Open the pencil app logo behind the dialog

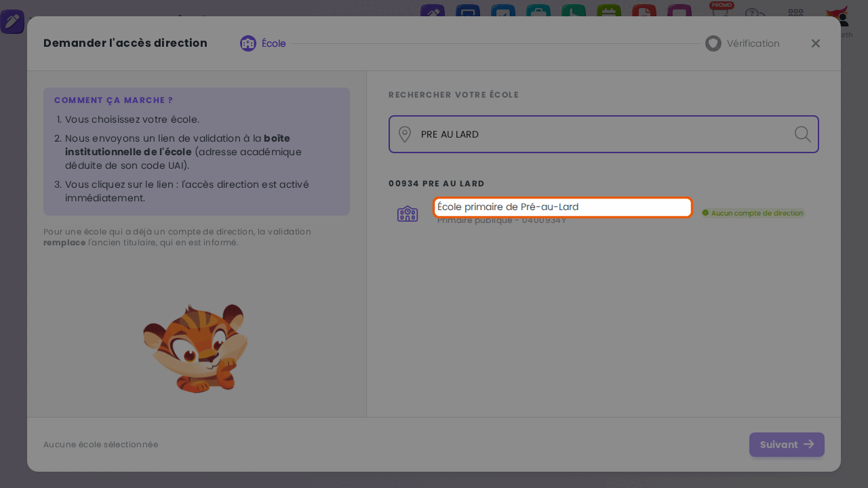[x=12, y=22]
